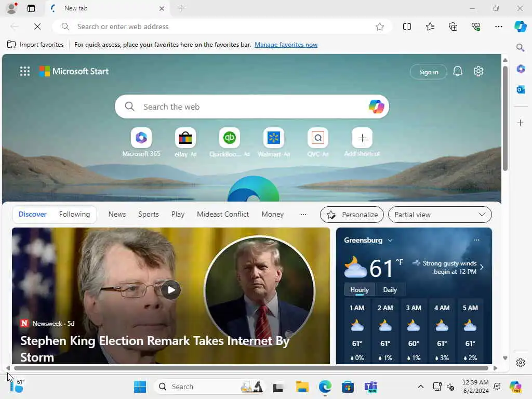Screen dimensions: 532x399
Task: Stop page loading with X button
Action: (37, 26)
